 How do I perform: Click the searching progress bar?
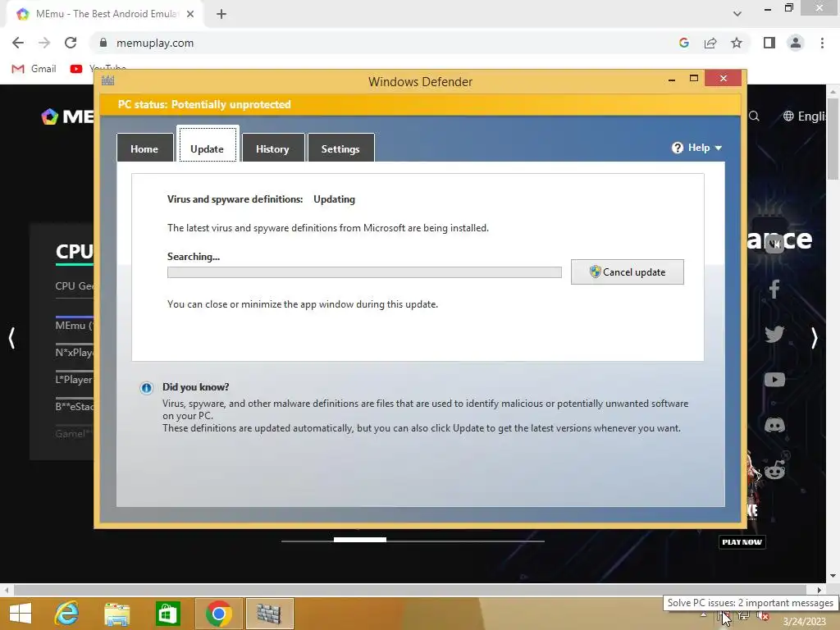click(364, 272)
